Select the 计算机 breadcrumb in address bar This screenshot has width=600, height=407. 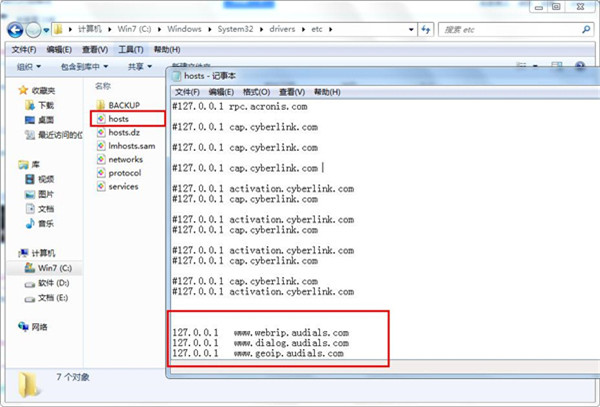pos(90,29)
